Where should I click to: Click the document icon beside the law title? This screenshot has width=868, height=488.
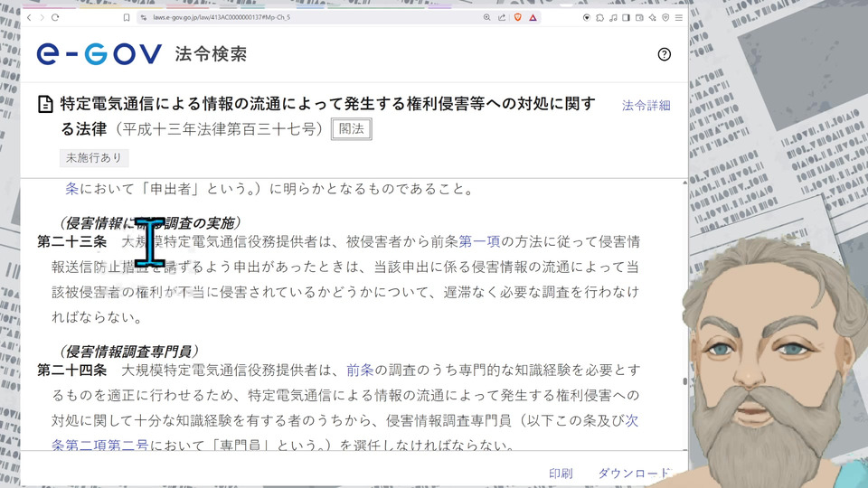[x=45, y=104]
